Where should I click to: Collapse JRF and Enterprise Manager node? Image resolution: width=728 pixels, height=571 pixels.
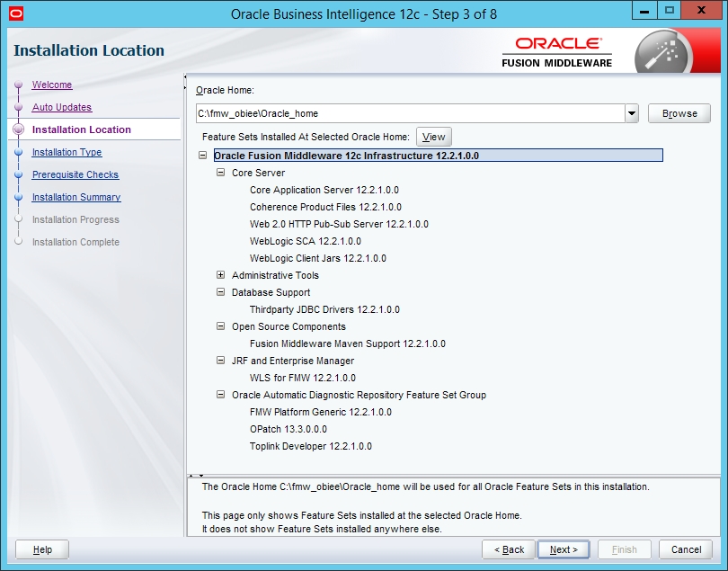[220, 361]
